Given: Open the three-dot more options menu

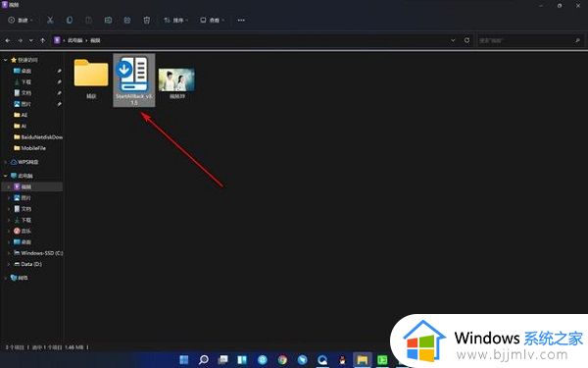Looking at the screenshot, I should pyautogui.click(x=241, y=20).
